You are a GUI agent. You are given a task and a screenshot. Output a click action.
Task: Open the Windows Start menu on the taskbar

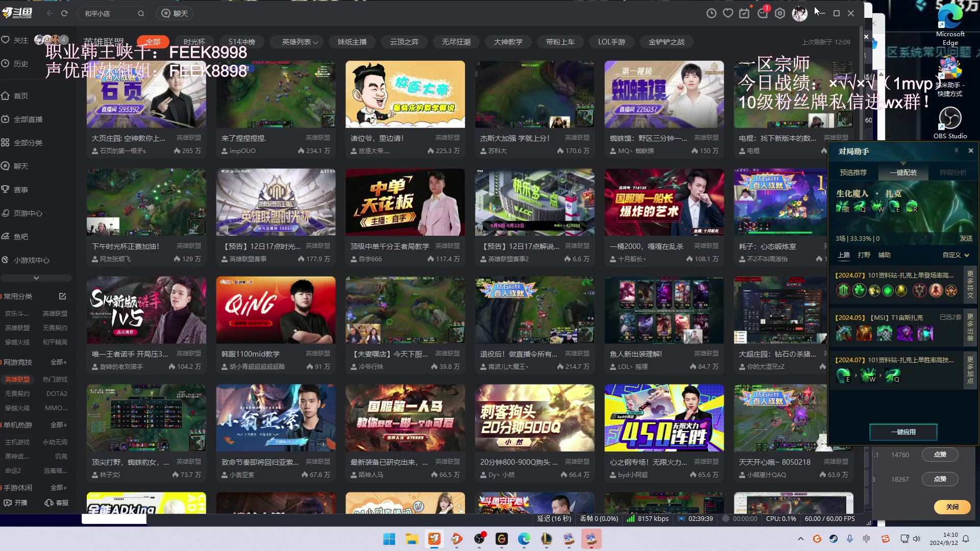389,539
